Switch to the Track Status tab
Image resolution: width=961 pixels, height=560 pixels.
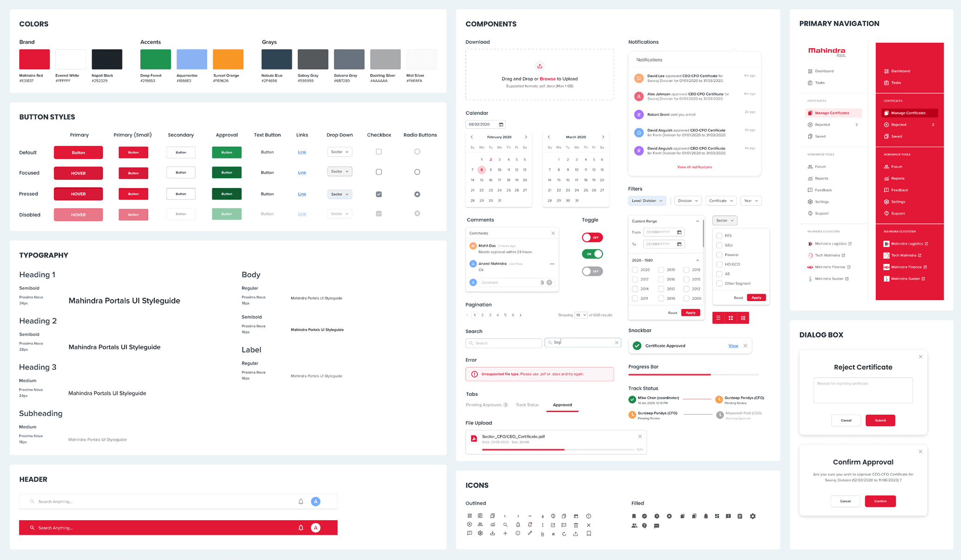527,405
